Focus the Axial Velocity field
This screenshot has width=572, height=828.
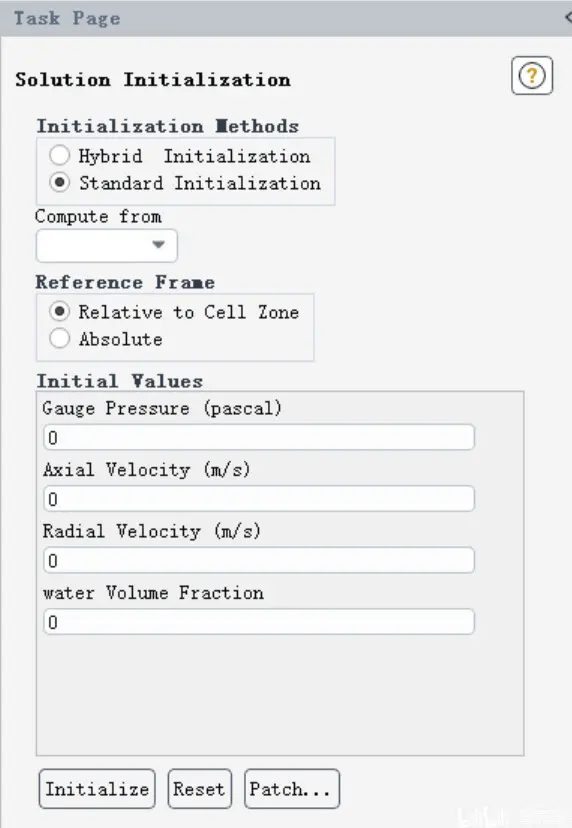[x=259, y=498]
